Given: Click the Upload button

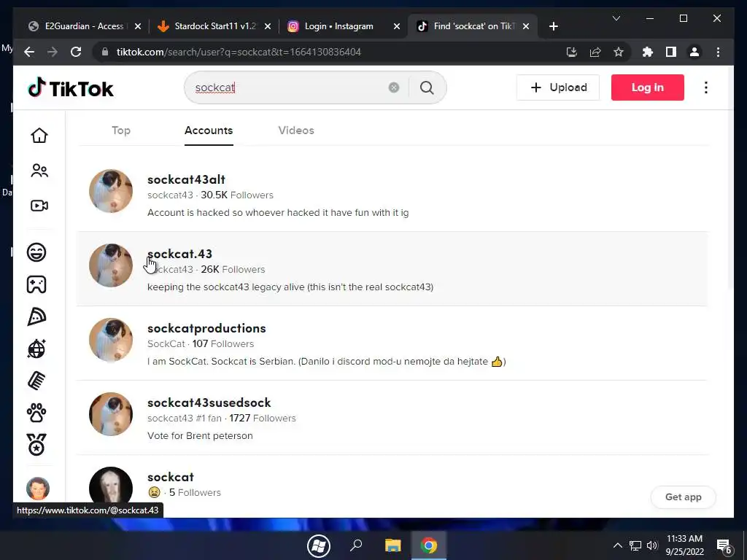Looking at the screenshot, I should coord(558,87).
